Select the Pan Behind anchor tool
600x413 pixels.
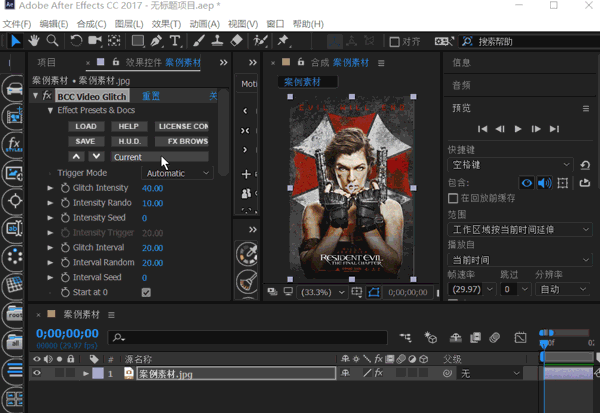click(114, 41)
